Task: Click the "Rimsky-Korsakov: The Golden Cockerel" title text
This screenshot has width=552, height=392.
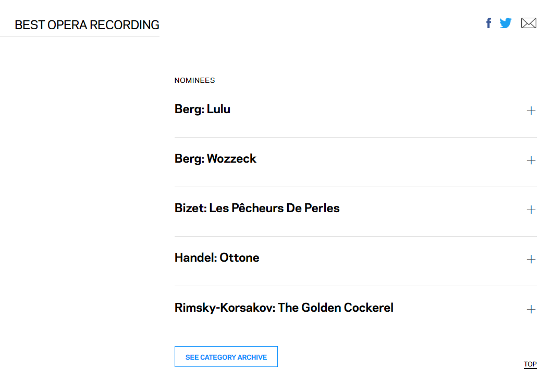Action: pyautogui.click(x=284, y=308)
